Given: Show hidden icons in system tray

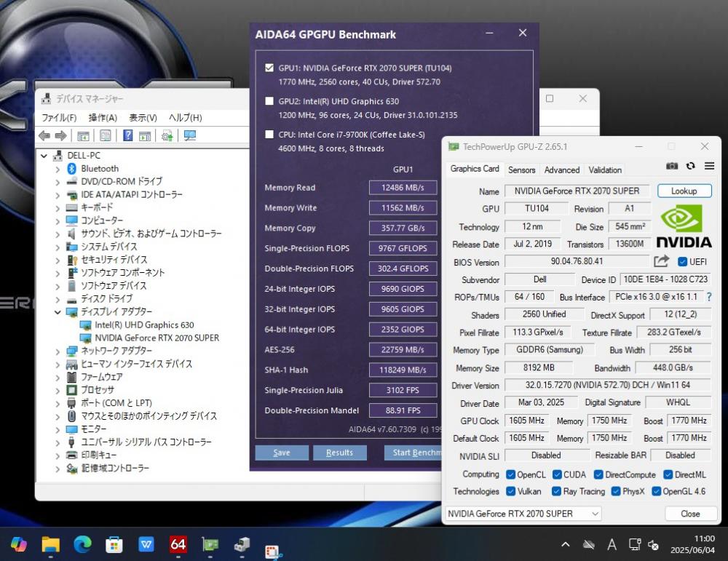Looking at the screenshot, I should tap(566, 544).
